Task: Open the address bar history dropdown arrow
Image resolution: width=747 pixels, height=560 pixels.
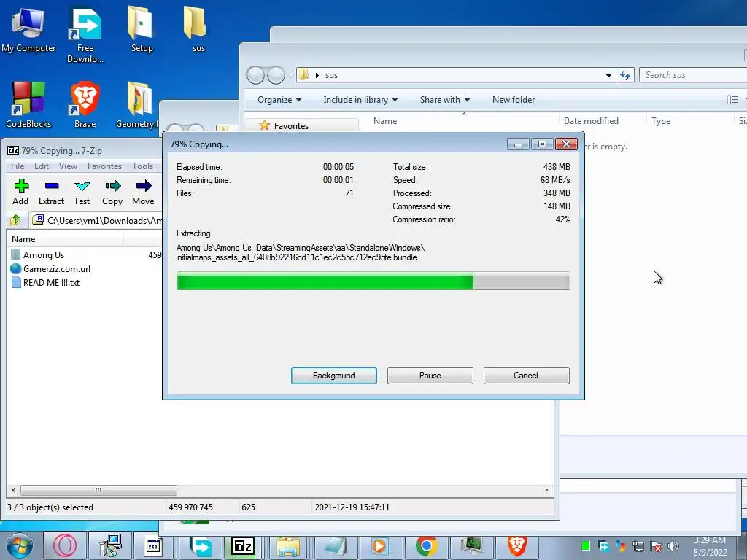Action: pos(608,75)
